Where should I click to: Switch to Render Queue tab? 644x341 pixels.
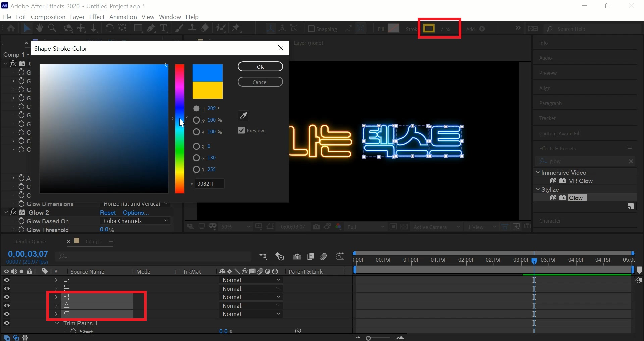30,241
